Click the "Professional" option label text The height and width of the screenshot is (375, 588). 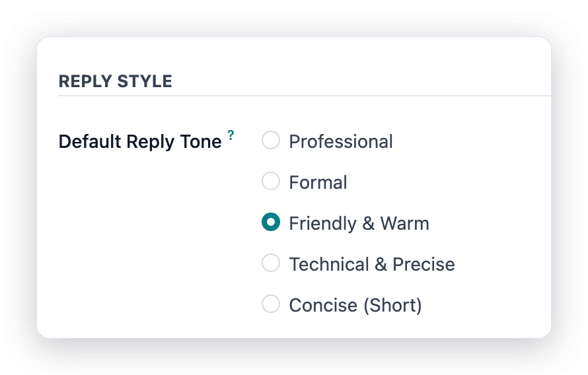(x=341, y=141)
